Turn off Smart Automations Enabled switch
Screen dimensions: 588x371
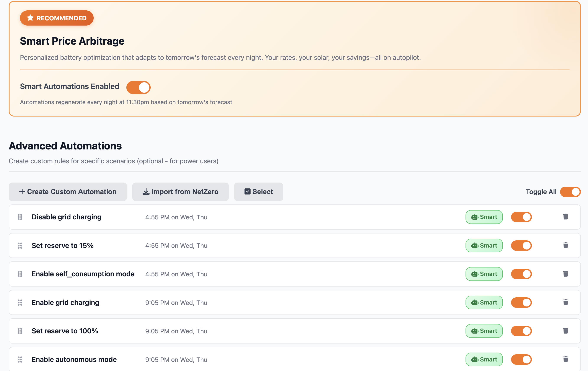(x=138, y=87)
